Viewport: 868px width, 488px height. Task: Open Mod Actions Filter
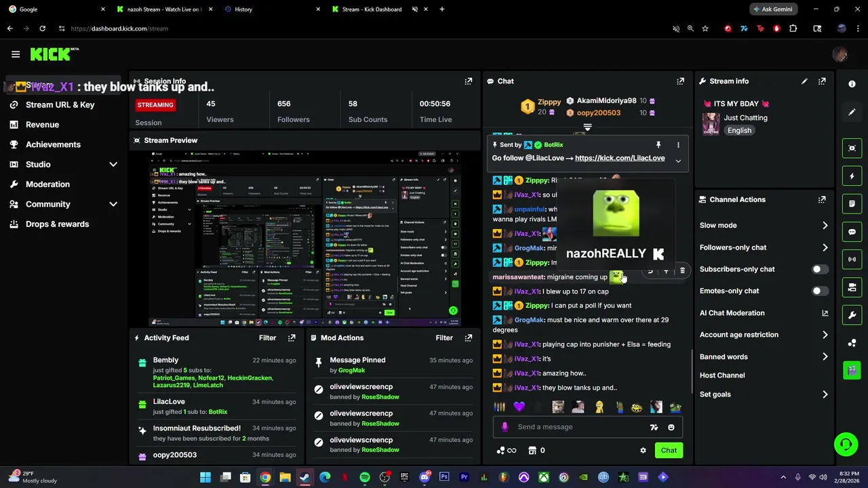[x=444, y=338]
